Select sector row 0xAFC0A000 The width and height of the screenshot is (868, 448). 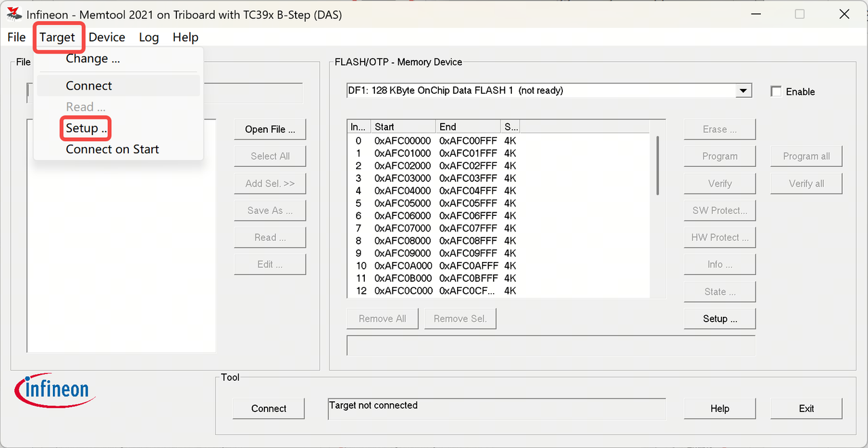pyautogui.click(x=498, y=265)
